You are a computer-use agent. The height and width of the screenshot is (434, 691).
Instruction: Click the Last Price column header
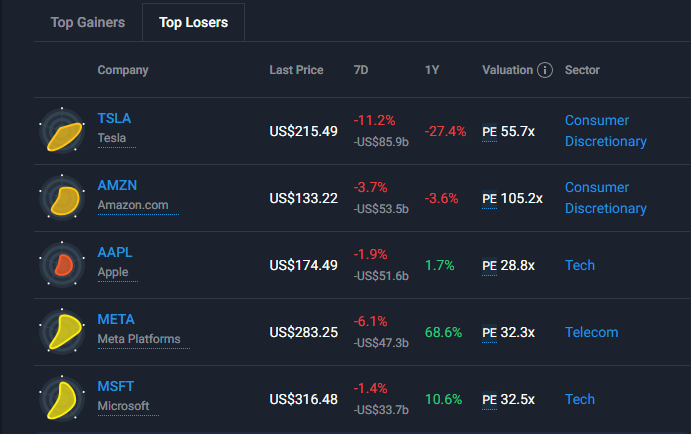pos(296,70)
